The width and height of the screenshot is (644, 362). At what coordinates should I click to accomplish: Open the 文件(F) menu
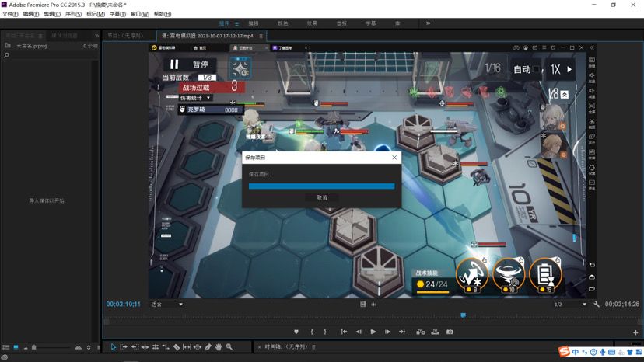coord(10,14)
